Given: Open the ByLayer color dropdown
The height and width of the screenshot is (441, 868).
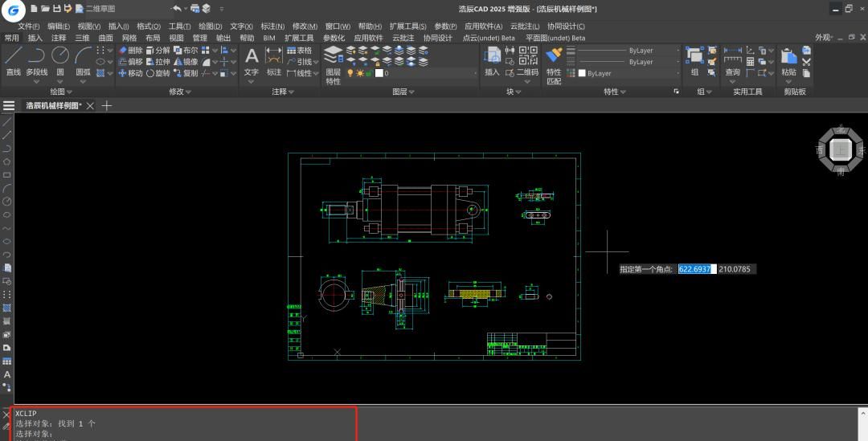Looking at the screenshot, I should (x=628, y=73).
